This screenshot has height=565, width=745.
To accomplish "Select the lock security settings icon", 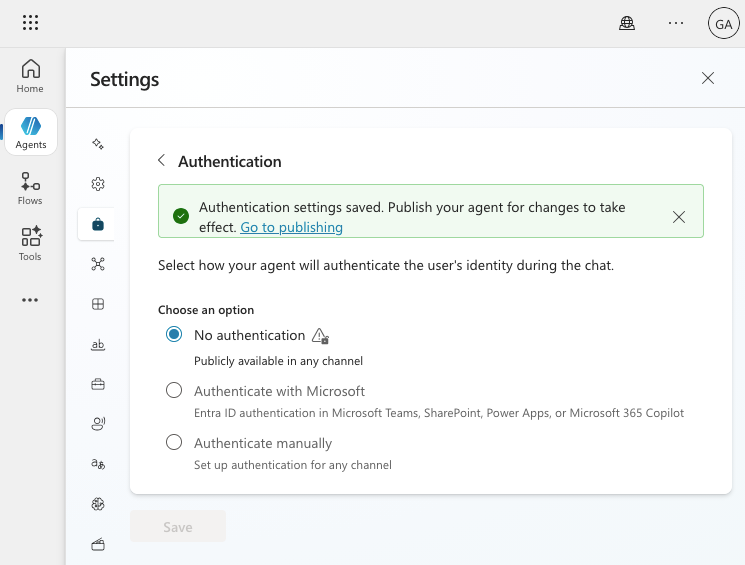I will pos(98,224).
